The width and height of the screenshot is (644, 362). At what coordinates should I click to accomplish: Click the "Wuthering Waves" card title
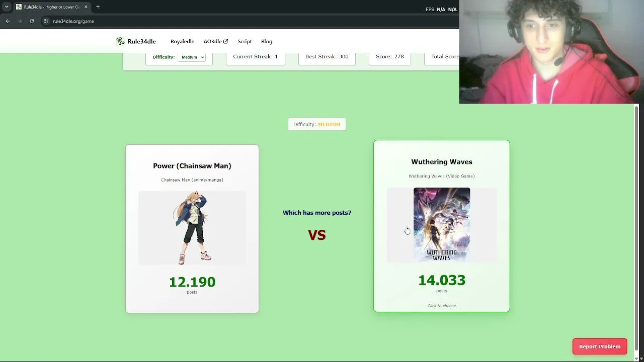pos(442,162)
